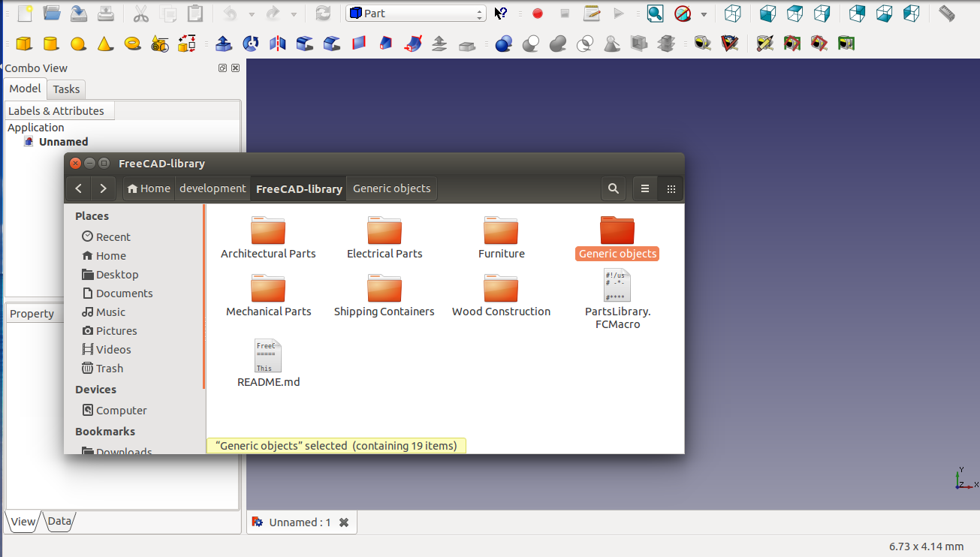980x557 pixels.
Task: Toggle file manager to grid view
Action: [671, 189]
